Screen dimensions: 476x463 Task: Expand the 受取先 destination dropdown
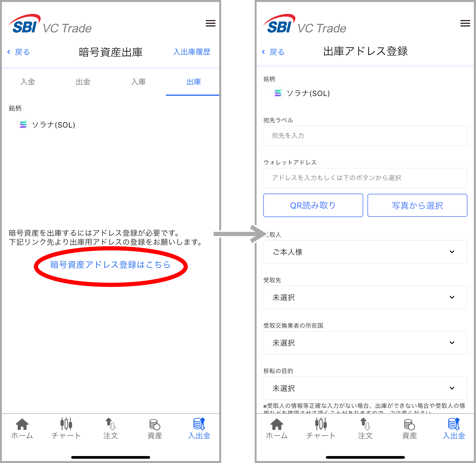tap(365, 297)
